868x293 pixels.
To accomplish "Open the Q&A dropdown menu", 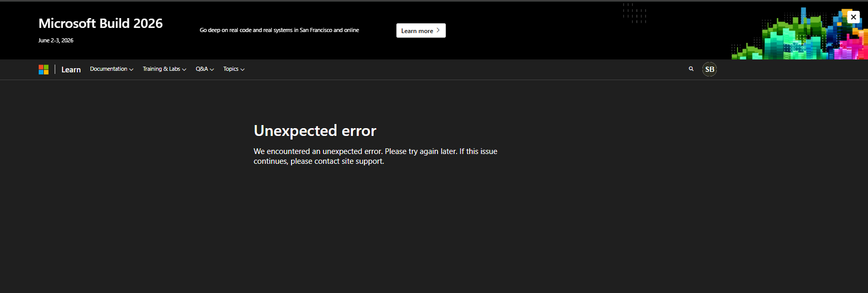I will 205,69.
